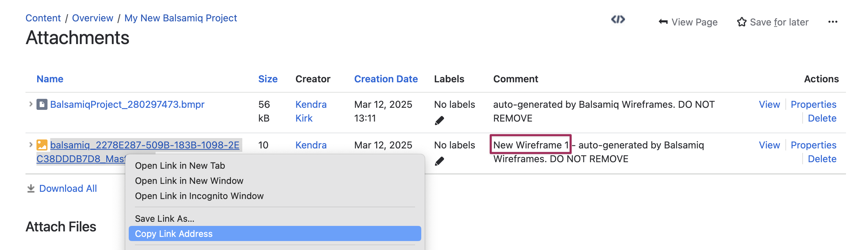Delete the BalsamiqProject bmpr attachment
The width and height of the screenshot is (868, 250).
[x=822, y=118]
